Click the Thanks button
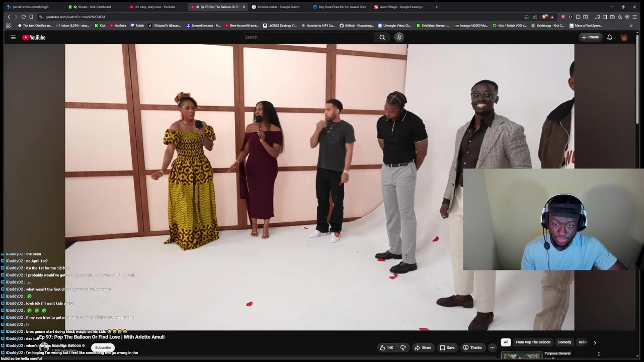Viewport: 644px width, 362px height. 472,347
